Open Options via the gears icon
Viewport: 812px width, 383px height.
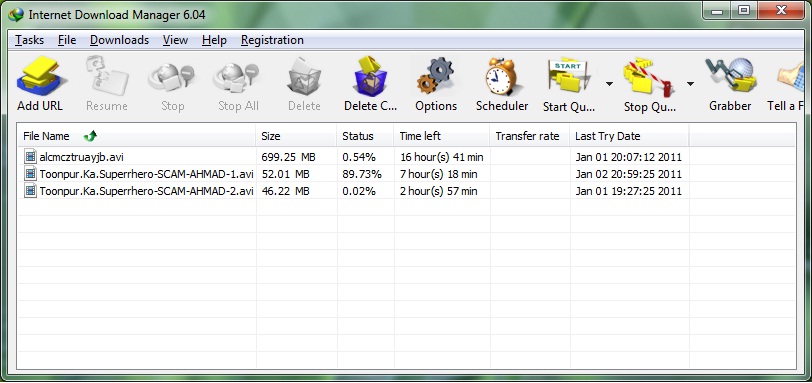coord(436,76)
